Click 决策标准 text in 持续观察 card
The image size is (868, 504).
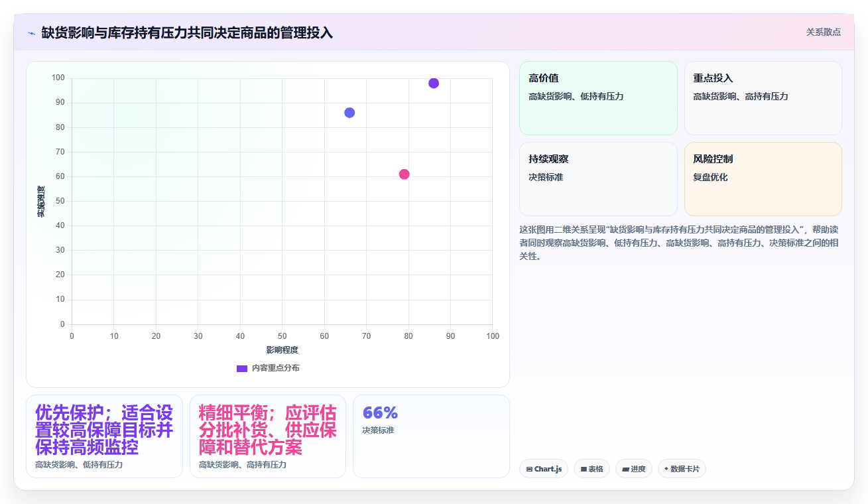click(546, 178)
